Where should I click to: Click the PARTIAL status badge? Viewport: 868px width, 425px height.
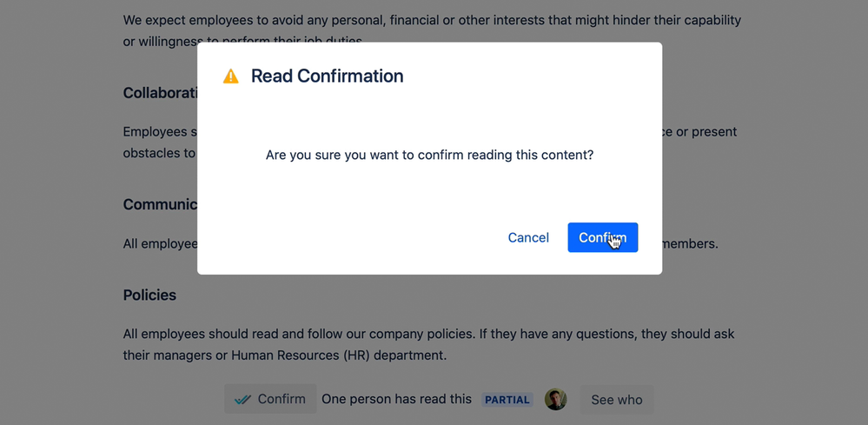click(x=507, y=400)
